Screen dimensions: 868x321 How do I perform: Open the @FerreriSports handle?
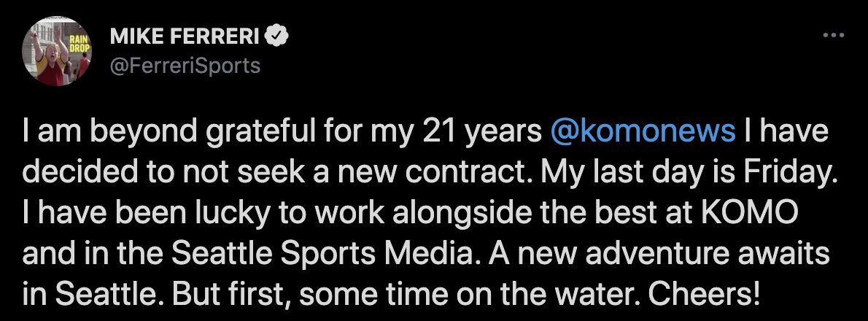click(185, 66)
